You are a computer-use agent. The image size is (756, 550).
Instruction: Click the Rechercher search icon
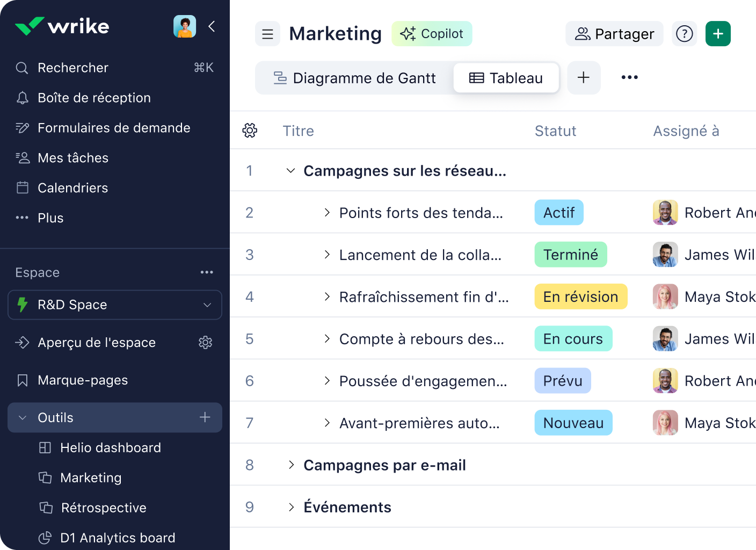coord(22,68)
